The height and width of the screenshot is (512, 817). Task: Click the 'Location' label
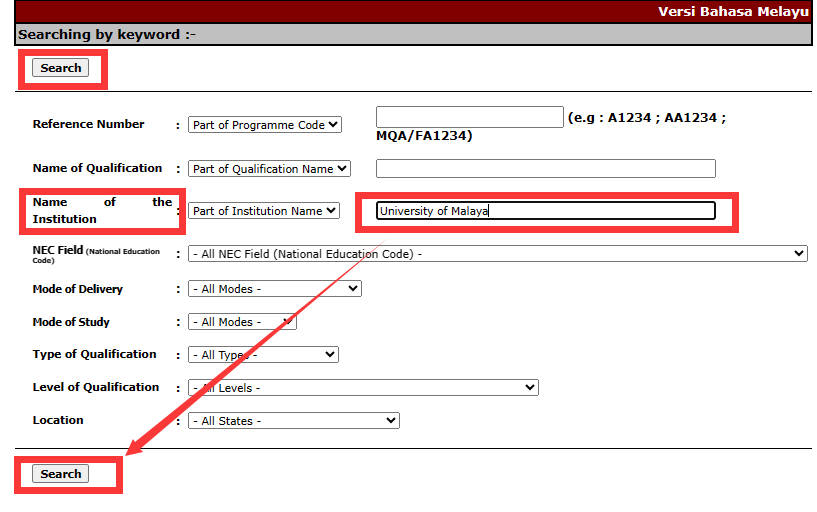click(58, 420)
